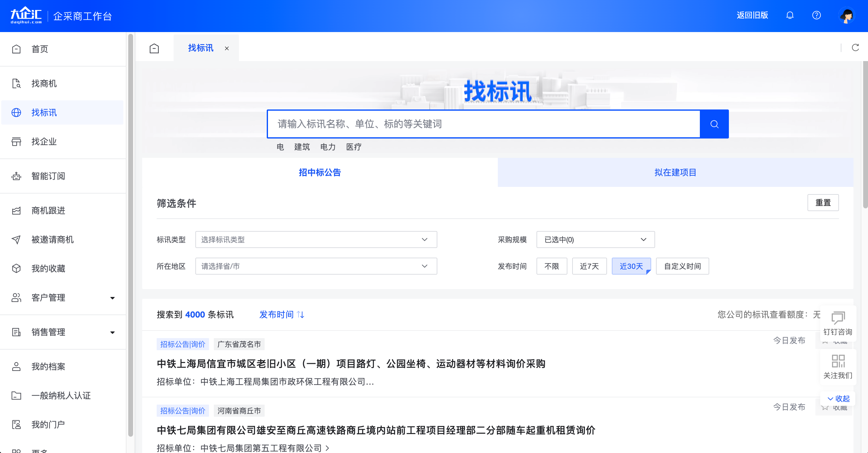Switch publish time filter to 不限
The width and height of the screenshot is (868, 453).
pyautogui.click(x=552, y=266)
